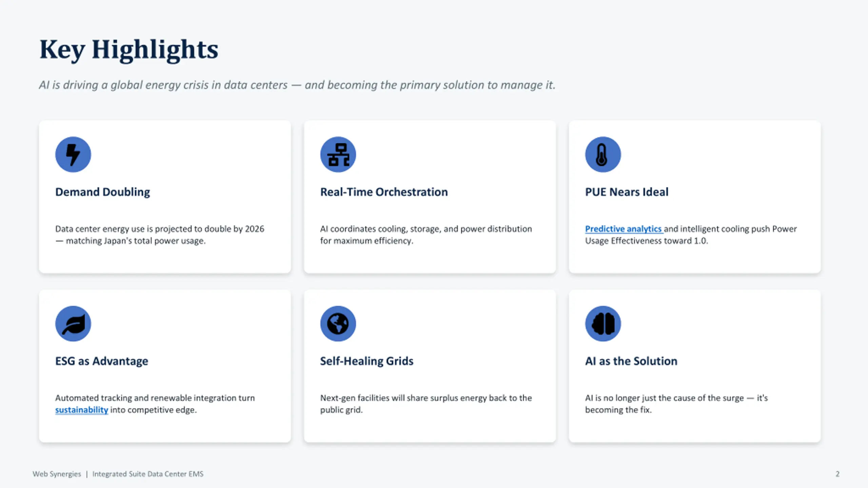868x488 pixels.
Task: Click the surplus energy public grid description
Action: pos(426,404)
